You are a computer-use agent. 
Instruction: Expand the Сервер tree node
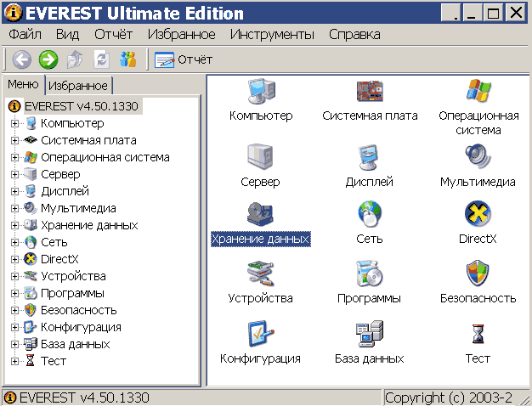[x=14, y=174]
